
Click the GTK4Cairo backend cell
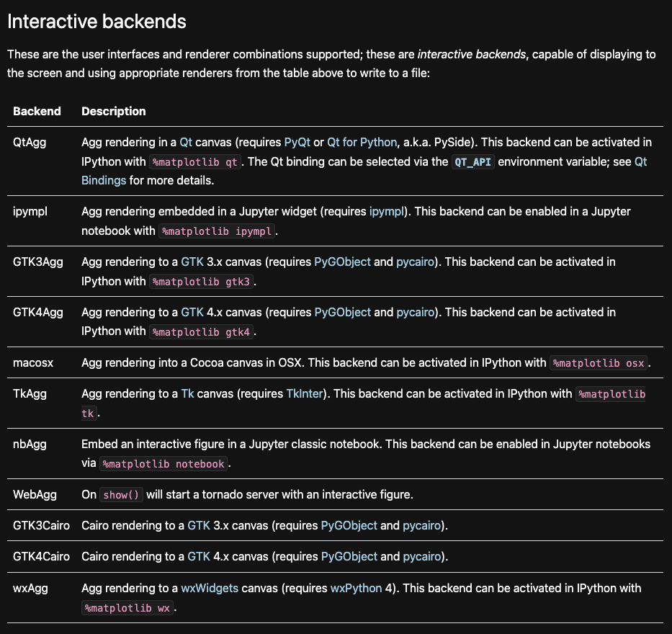click(41, 556)
